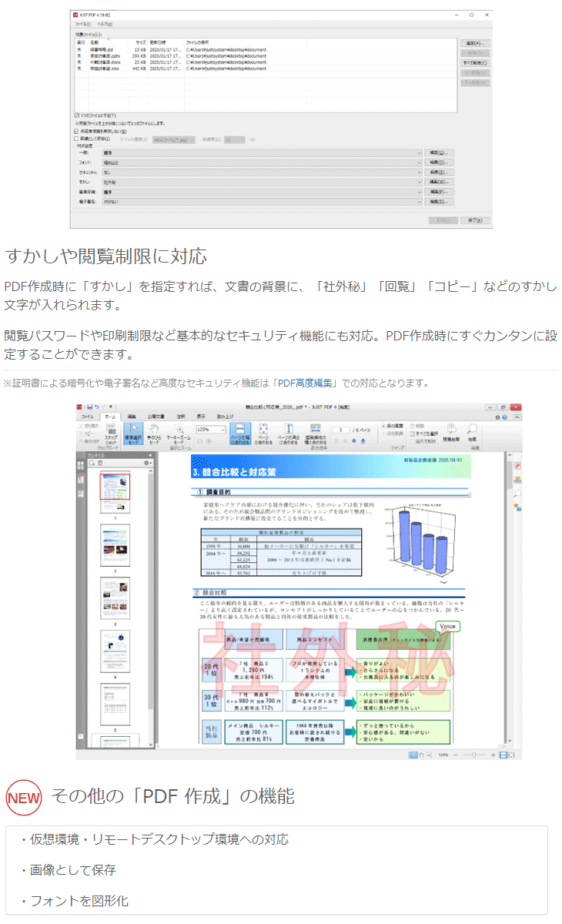Choose the Marquee Zoom mode tool

coord(179,435)
